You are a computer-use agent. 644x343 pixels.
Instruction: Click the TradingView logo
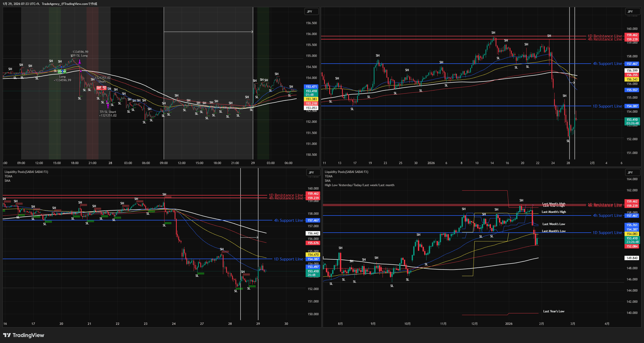(24, 335)
